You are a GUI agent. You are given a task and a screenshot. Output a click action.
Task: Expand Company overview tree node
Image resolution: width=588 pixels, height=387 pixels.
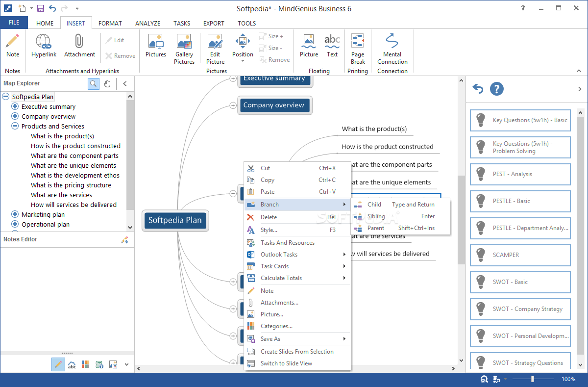coord(15,116)
